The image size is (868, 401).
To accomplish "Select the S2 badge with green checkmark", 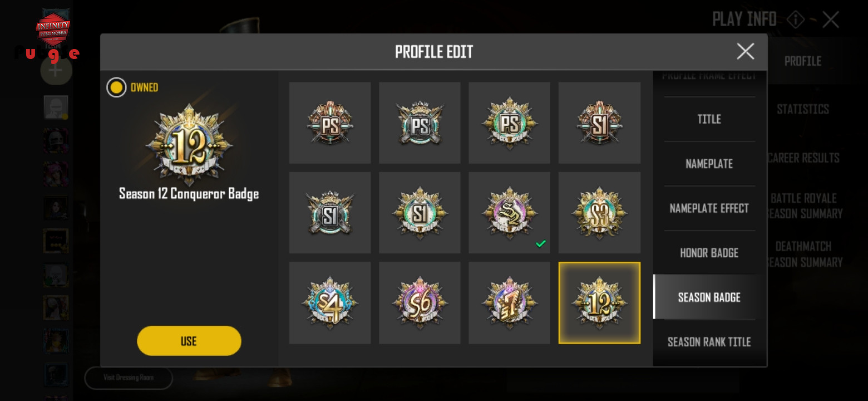I will coord(509,213).
